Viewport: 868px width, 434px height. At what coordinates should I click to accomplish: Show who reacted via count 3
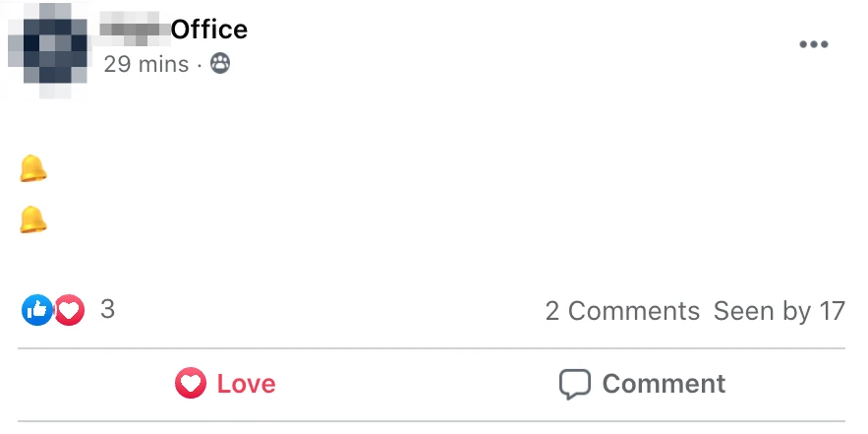tap(107, 309)
